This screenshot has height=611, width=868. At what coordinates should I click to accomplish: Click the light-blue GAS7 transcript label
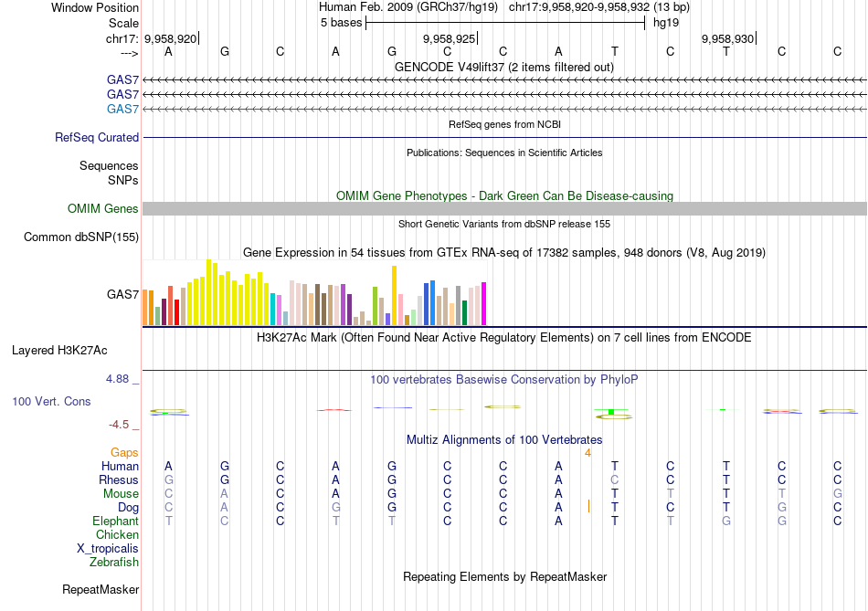[x=122, y=110]
